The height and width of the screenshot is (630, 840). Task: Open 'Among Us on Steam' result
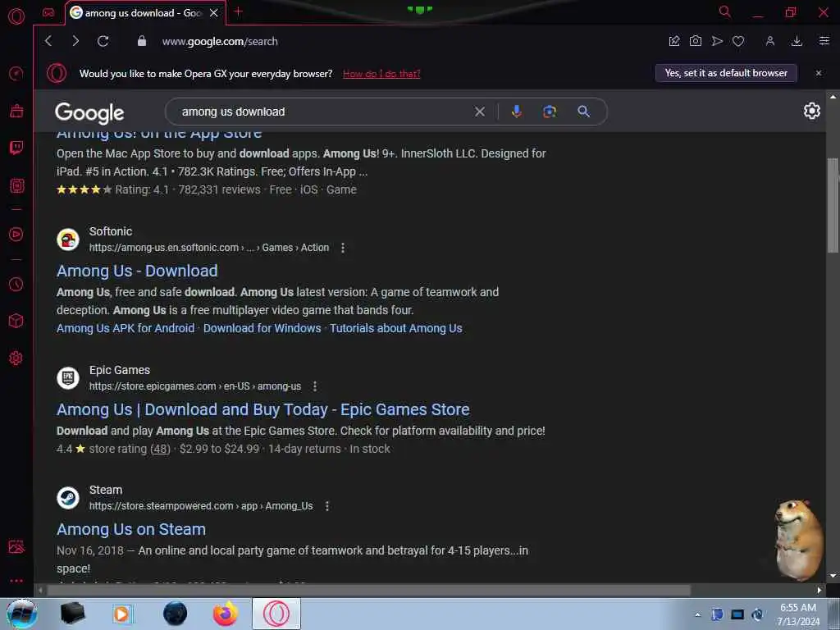click(x=131, y=529)
